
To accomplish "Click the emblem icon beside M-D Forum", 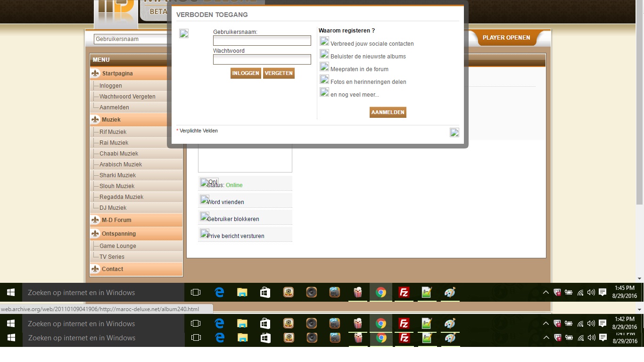I will coord(96,220).
